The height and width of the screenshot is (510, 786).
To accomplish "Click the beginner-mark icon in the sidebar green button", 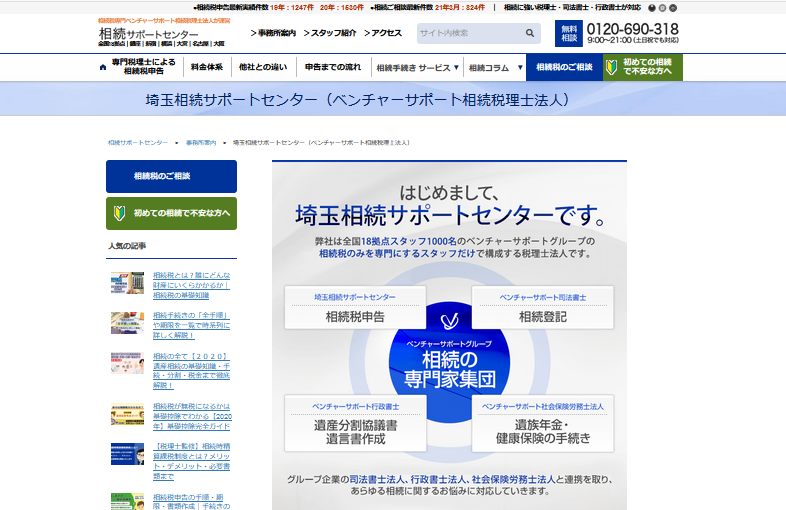I will (119, 213).
